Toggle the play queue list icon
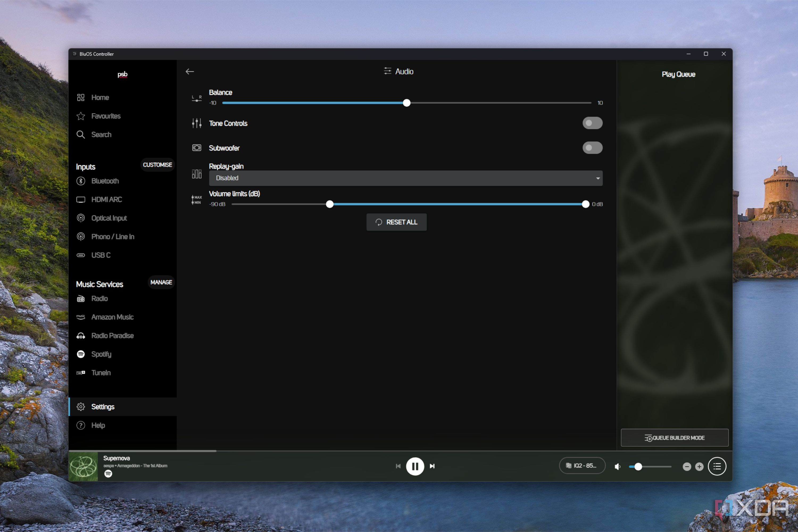798x532 pixels. coord(717,466)
